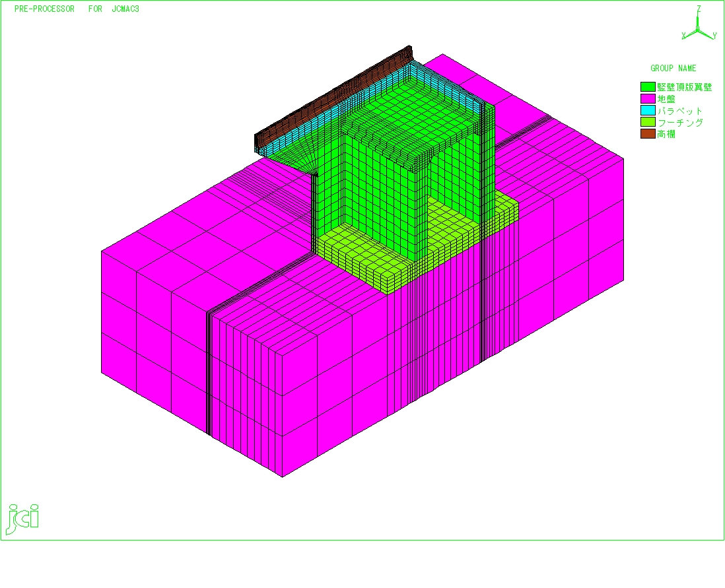The width and height of the screenshot is (725, 588).
Task: Select the magenta 地盤 legend swatch
Action: pyautogui.click(x=647, y=99)
